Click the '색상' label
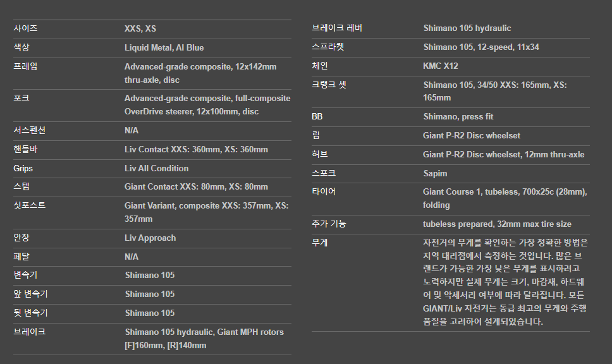 coord(21,47)
